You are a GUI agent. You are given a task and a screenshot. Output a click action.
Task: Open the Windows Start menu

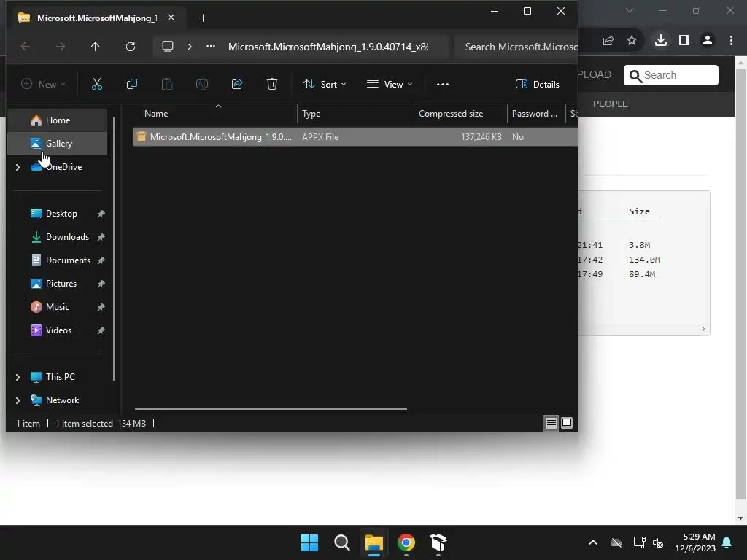coord(309,542)
